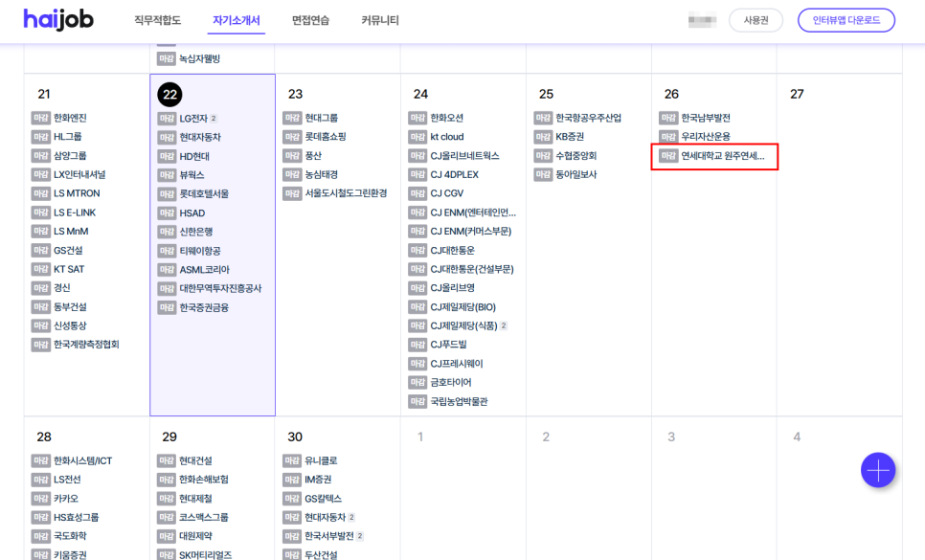The height and width of the screenshot is (560, 925).
Task: Click the floating plus button
Action: (878, 470)
